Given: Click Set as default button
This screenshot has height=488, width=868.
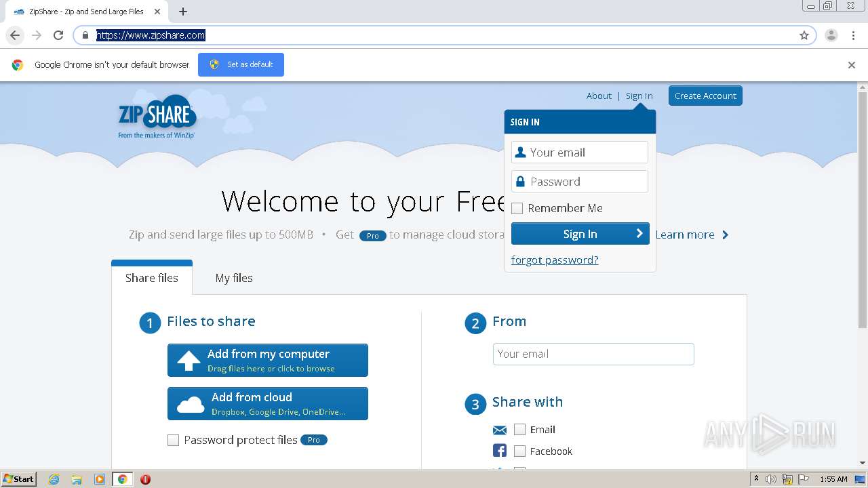Looking at the screenshot, I should pyautogui.click(x=241, y=64).
